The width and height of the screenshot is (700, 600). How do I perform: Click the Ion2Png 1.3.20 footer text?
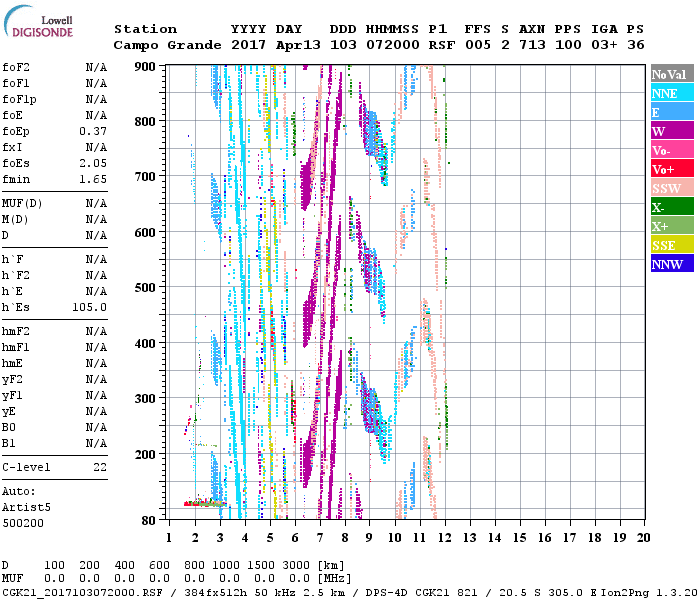(649, 593)
